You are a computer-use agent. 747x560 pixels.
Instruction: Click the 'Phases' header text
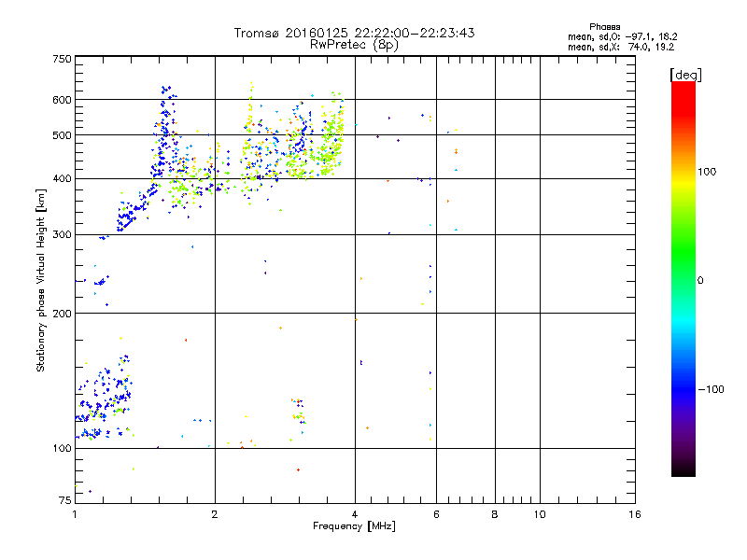click(x=604, y=27)
